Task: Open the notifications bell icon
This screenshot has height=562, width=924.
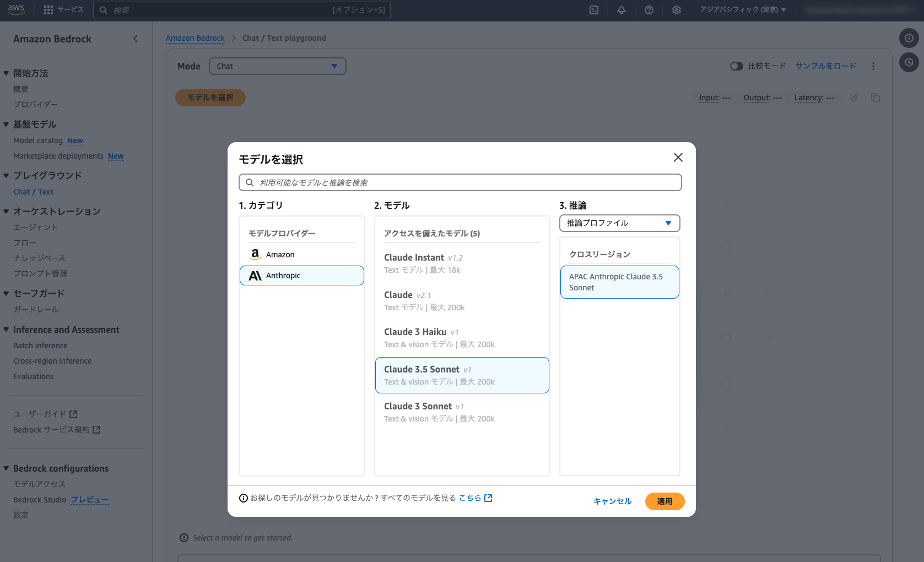Action: coord(622,10)
